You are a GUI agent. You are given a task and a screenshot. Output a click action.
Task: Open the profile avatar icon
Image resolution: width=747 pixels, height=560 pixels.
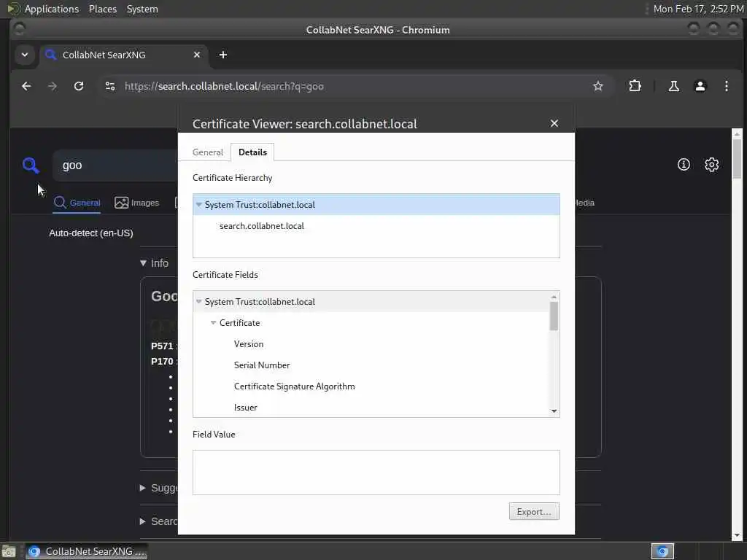[x=700, y=86]
